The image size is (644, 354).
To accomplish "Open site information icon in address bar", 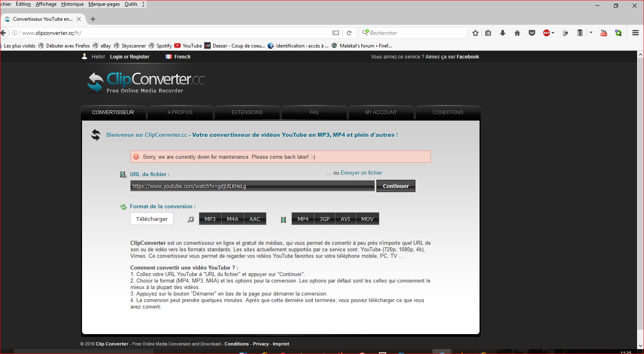I will 15,33.
